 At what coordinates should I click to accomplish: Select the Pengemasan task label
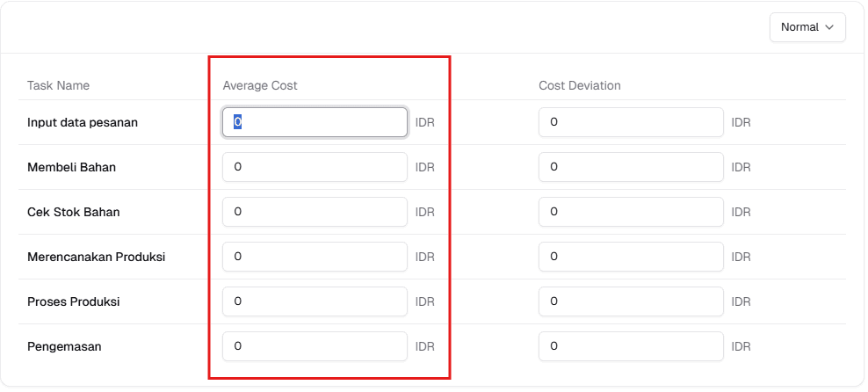point(64,346)
